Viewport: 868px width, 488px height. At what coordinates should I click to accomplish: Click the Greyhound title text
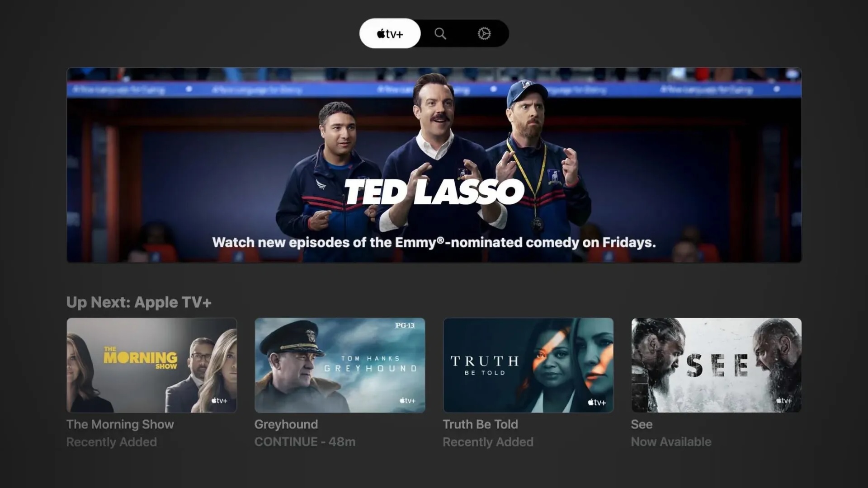[286, 424]
